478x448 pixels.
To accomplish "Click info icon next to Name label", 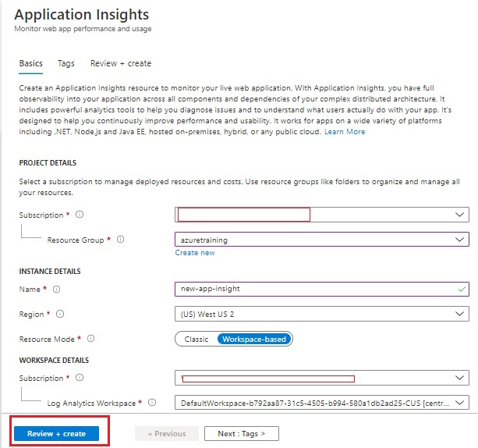I will click(56, 289).
